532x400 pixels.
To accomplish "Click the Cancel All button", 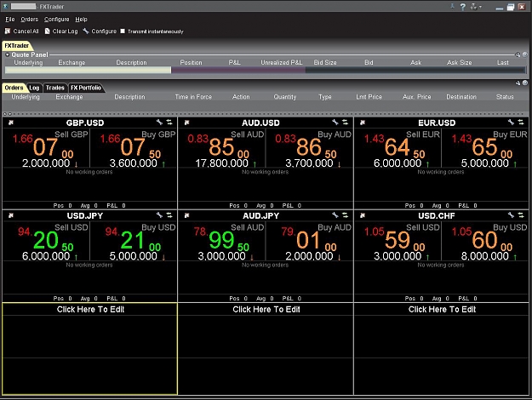I will [22, 31].
